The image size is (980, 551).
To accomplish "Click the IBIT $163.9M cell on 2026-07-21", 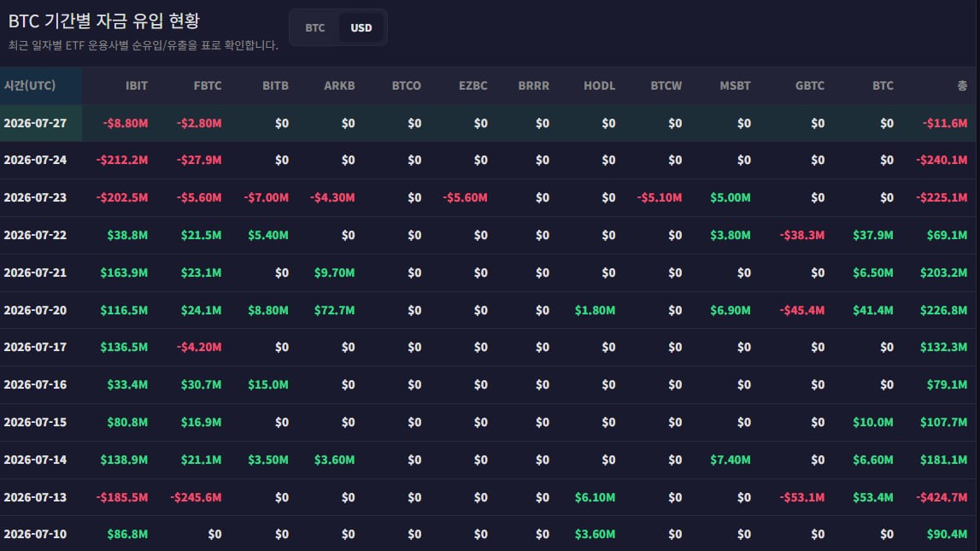I will (x=124, y=273).
